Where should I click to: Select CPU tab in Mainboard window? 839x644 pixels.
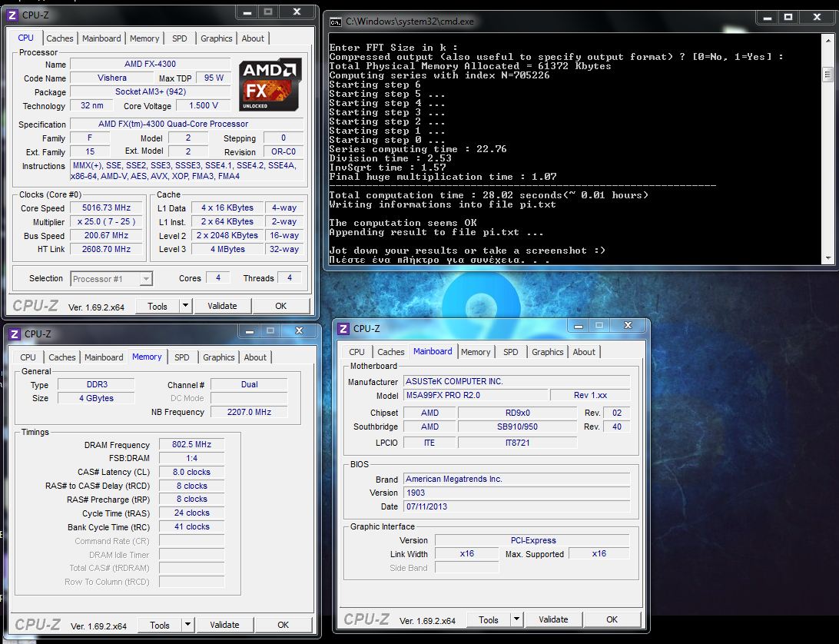(x=357, y=352)
